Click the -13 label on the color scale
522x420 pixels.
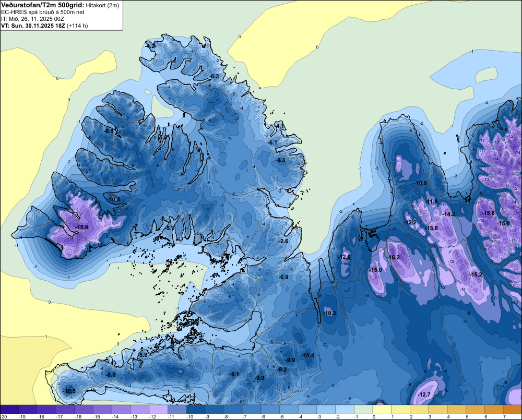click(134, 417)
